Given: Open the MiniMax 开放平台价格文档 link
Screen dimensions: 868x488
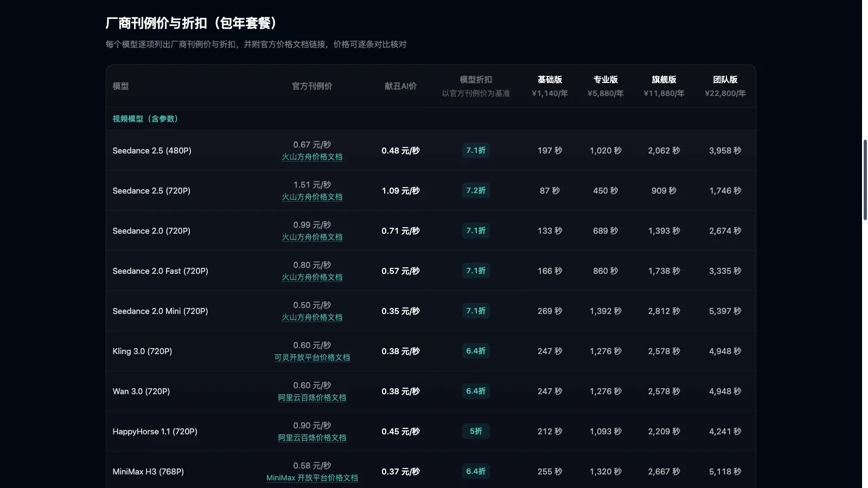Looking at the screenshot, I should tap(312, 478).
